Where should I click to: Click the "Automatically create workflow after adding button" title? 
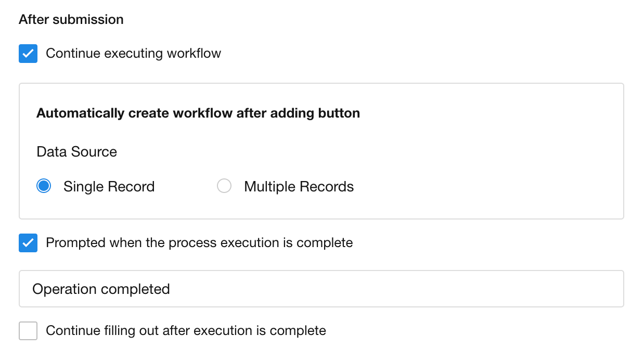198,113
